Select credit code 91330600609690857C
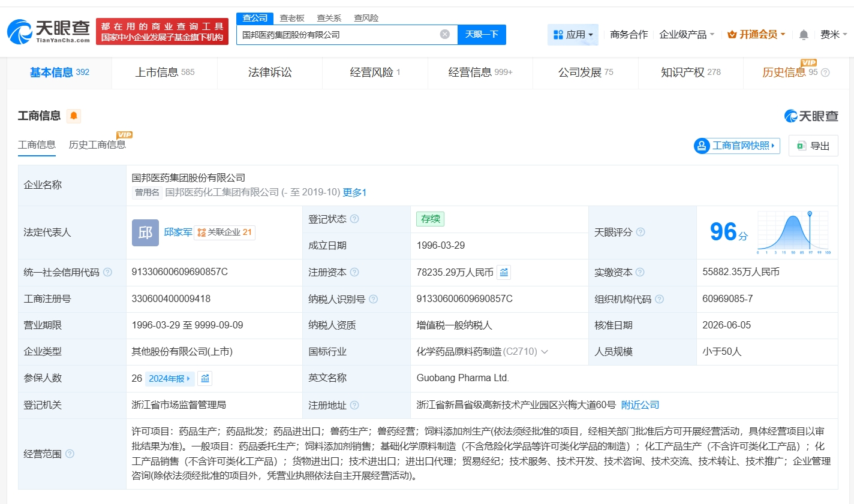854x504 pixels. point(180,272)
